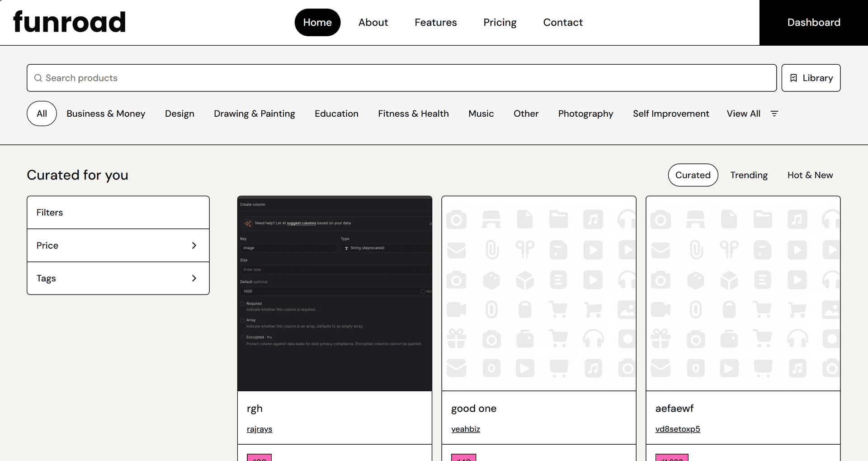Filter by Education category
The width and height of the screenshot is (868, 461).
click(x=336, y=114)
